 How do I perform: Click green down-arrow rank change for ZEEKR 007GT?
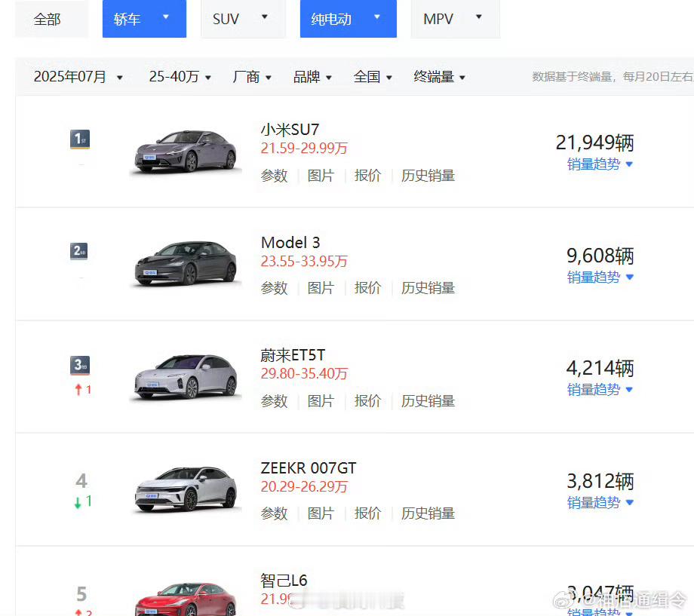(83, 501)
